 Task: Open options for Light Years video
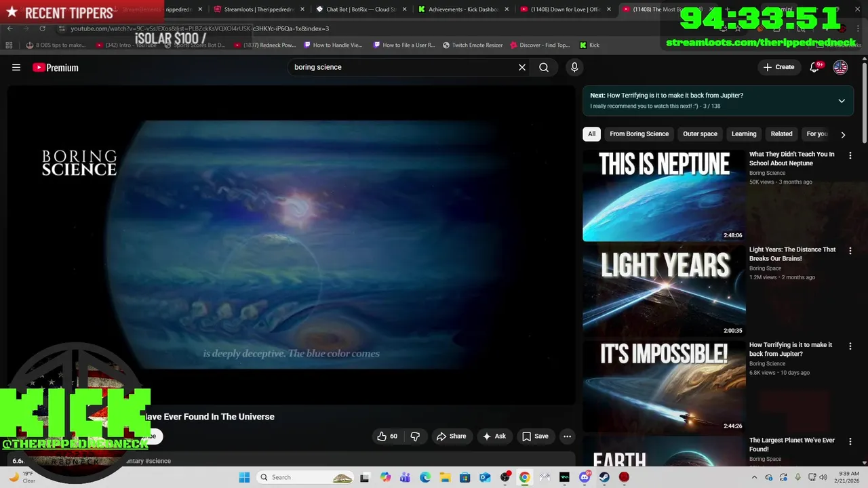[850, 251]
